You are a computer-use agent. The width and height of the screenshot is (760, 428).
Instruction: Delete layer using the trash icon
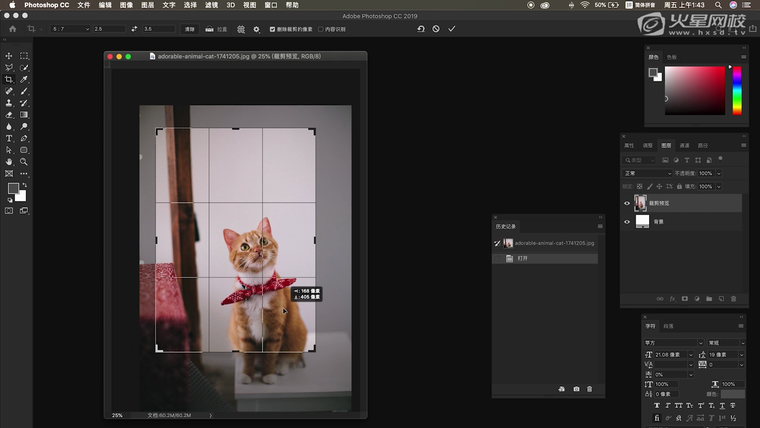tap(734, 298)
